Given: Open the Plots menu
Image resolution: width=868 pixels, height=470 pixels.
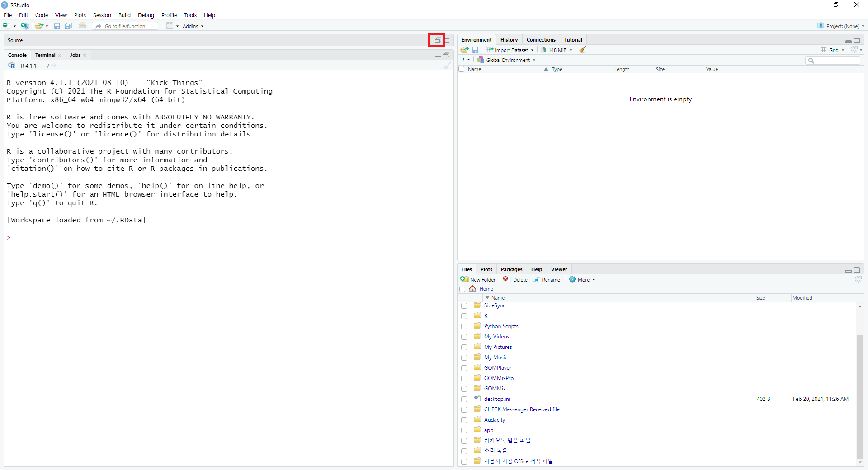Looking at the screenshot, I should coord(80,15).
